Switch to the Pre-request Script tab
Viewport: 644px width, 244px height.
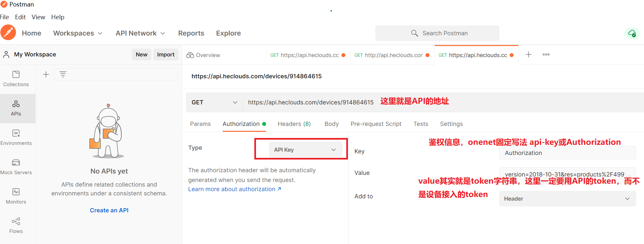[x=376, y=124]
